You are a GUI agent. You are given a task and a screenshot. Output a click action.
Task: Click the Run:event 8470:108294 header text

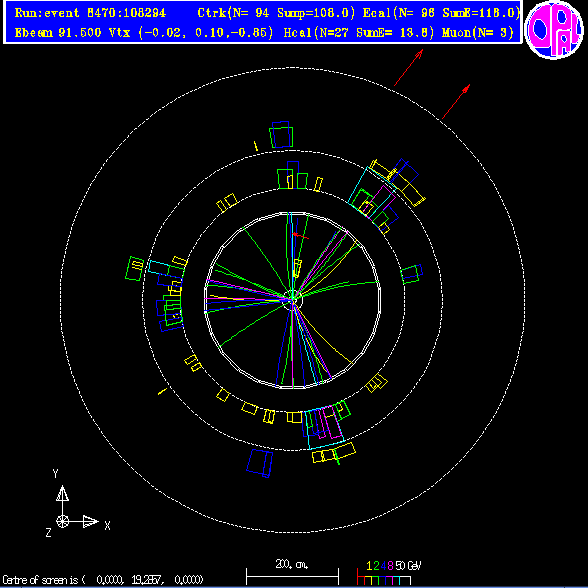point(90,13)
